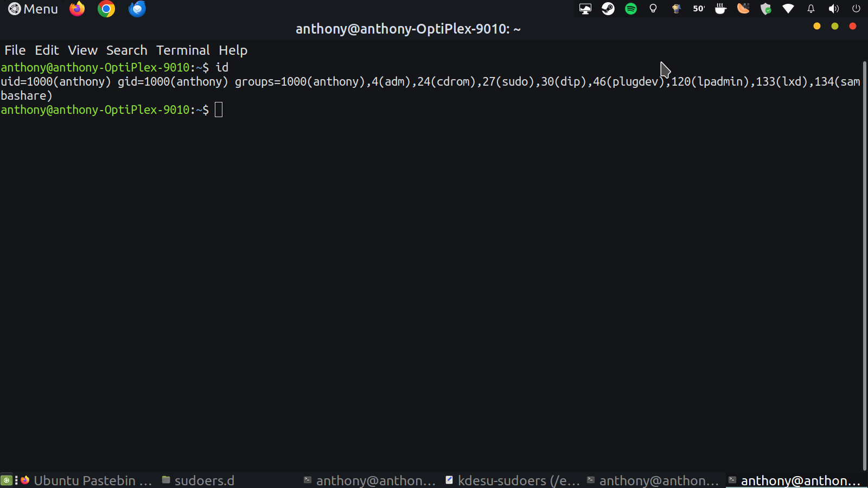The width and height of the screenshot is (868, 488).
Task: Switch to kdesu-sudoers editor window
Action: [x=513, y=480]
